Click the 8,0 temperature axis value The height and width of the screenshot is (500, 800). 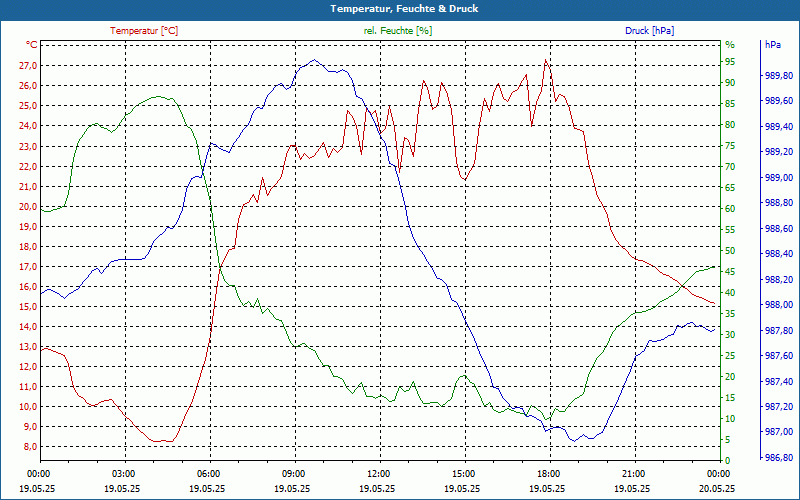(x=30, y=446)
